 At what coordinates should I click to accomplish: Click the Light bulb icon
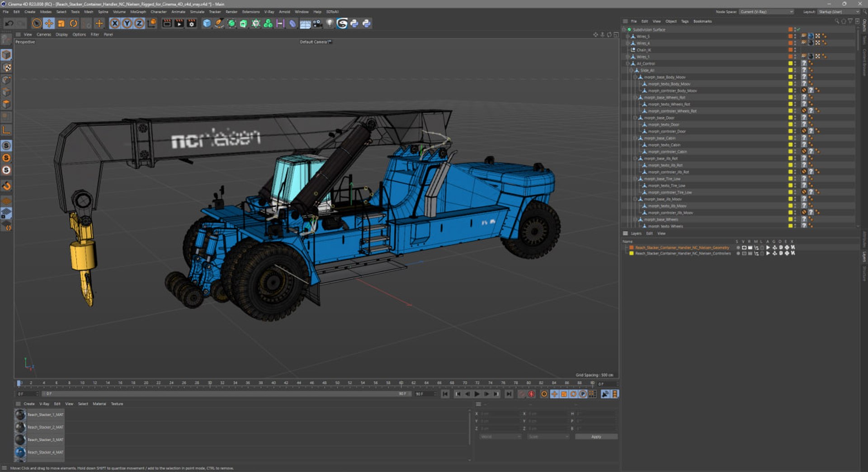tap(330, 24)
